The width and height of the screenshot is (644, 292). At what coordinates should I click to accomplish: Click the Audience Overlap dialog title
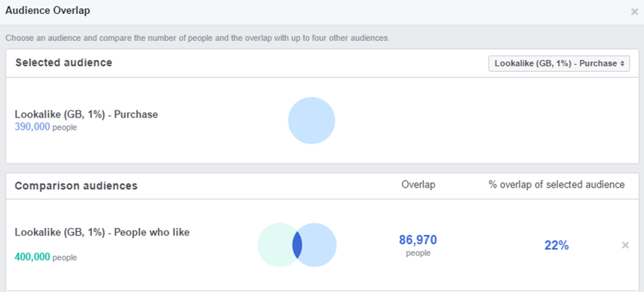click(48, 11)
